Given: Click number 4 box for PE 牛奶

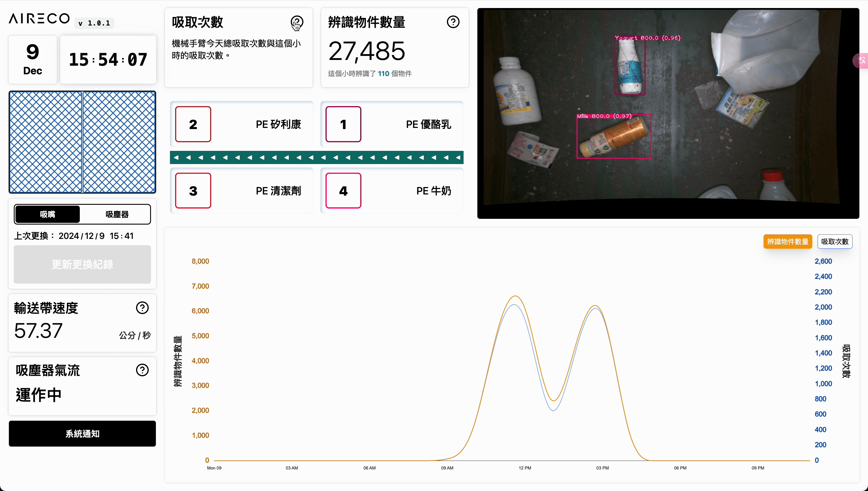Looking at the screenshot, I should (343, 190).
